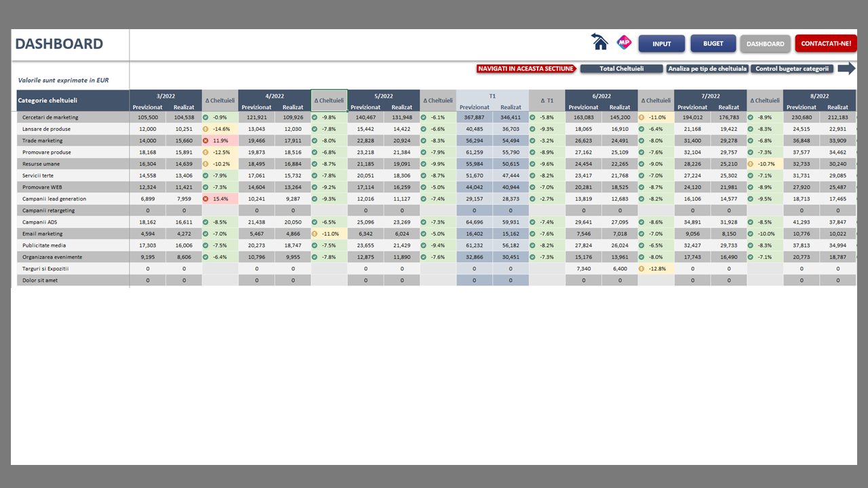The width and height of the screenshot is (868, 488).
Task: Click yellow warning icon in Targuri si Expozitii row
Action: tap(642, 268)
